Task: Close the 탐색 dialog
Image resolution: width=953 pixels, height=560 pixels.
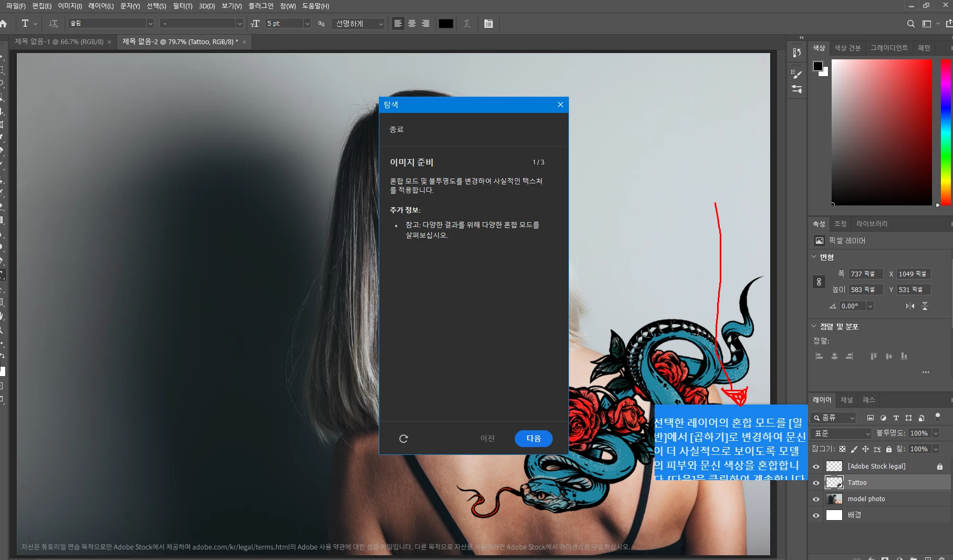Action: (x=561, y=105)
